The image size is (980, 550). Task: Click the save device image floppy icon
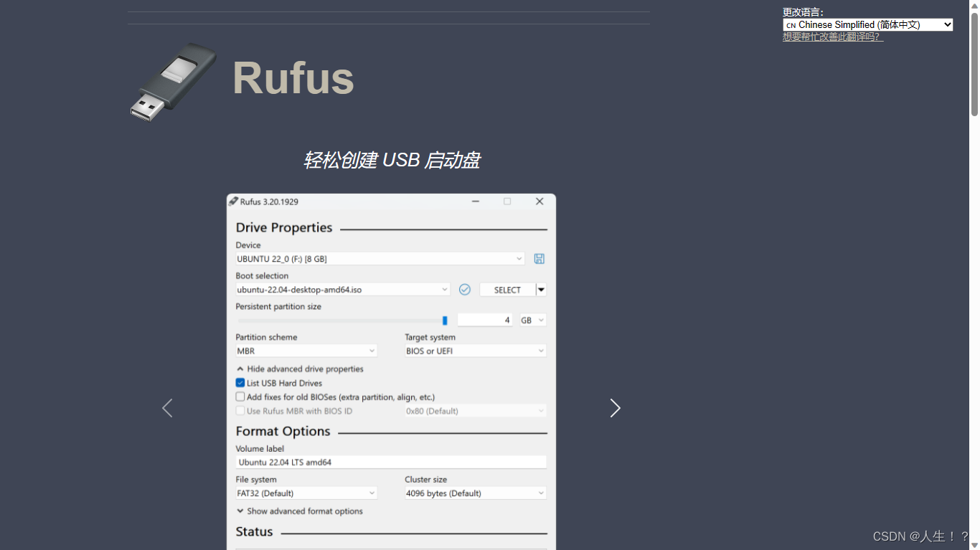(x=540, y=259)
